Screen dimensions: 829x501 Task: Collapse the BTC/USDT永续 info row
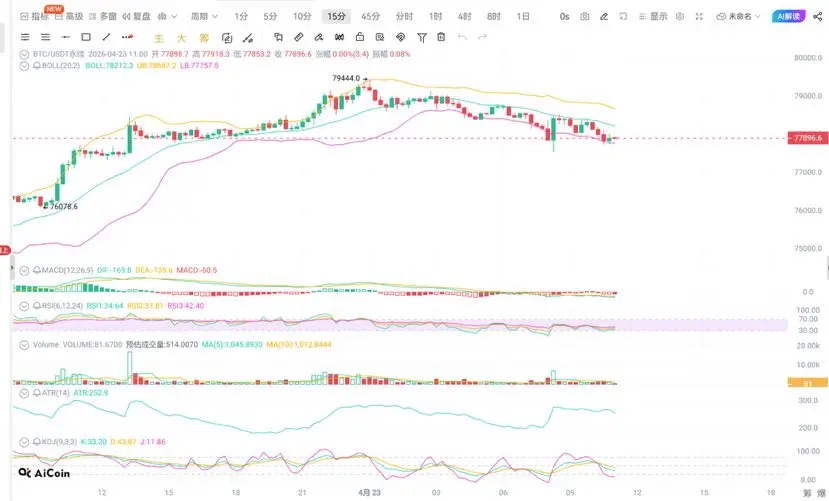[24, 54]
